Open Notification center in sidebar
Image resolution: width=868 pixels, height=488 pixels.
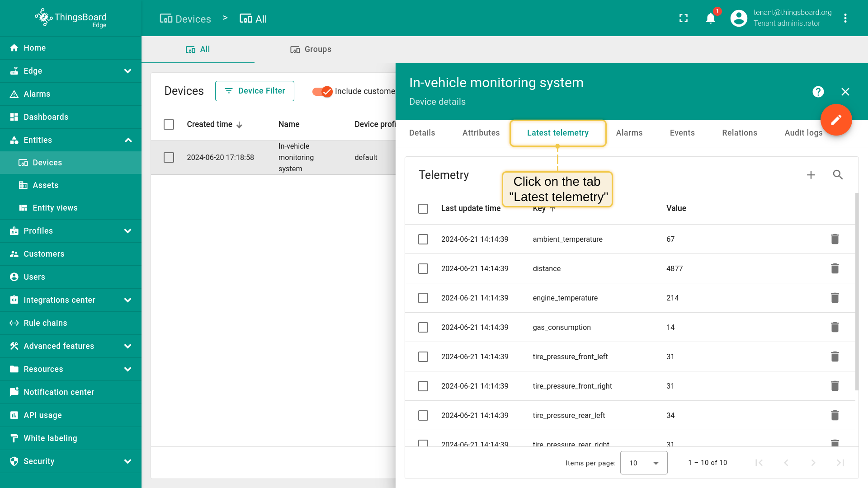[x=71, y=392]
